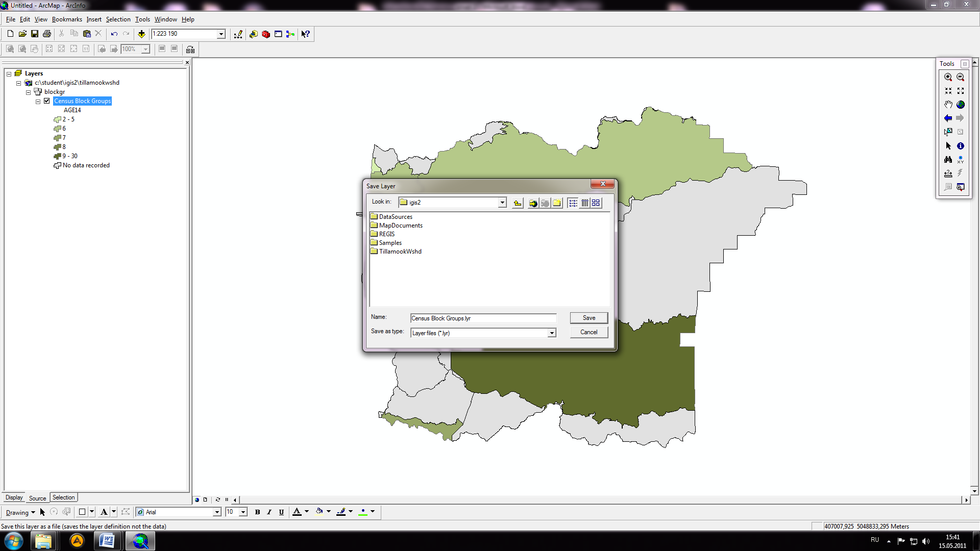Open the Drawing menu button
This screenshot has height=551, width=980.
20,513
